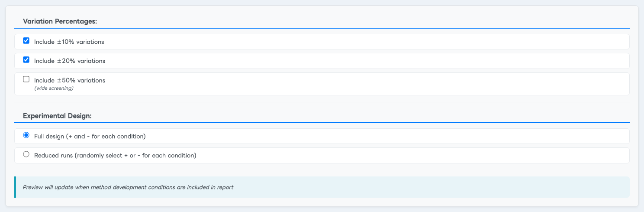This screenshot has width=644, height=212.
Task: Click the divider line above Experimental Design
Action: 322,102
